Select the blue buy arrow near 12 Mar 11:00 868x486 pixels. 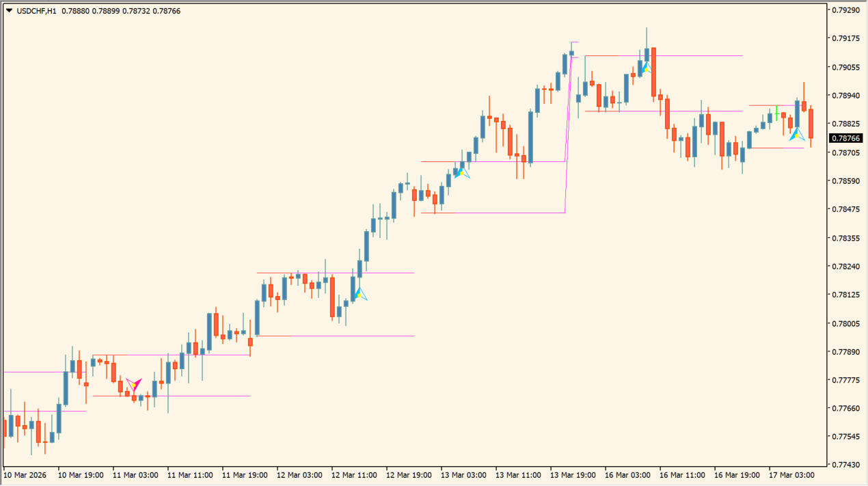pos(359,294)
